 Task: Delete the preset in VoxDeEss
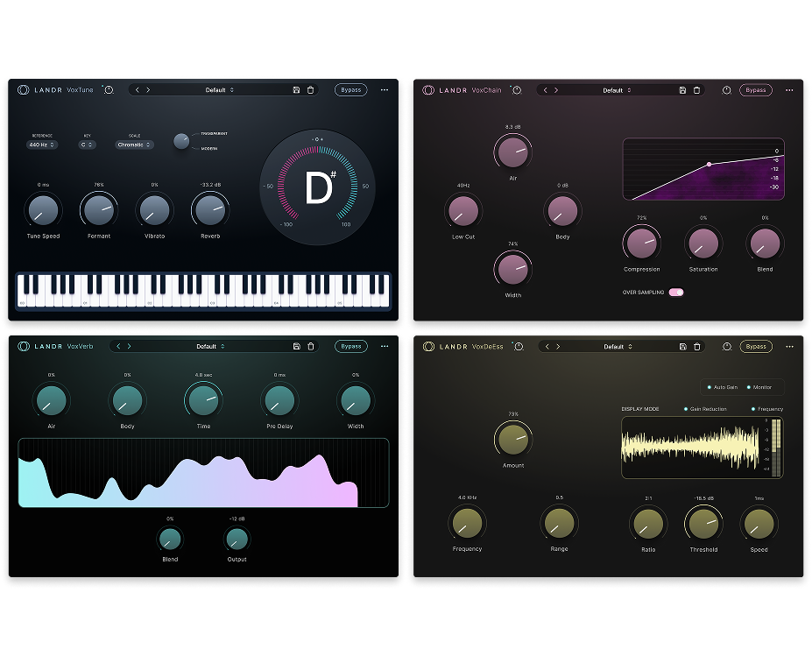pos(697,346)
